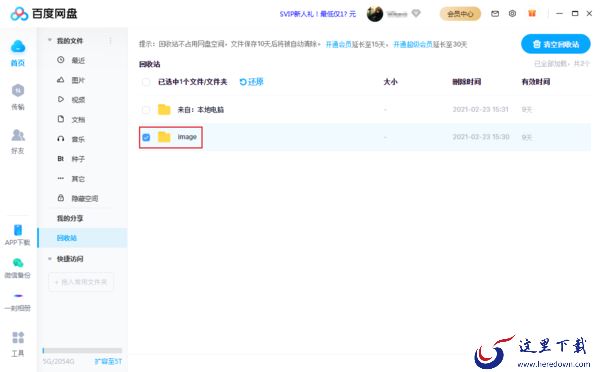The height and width of the screenshot is (372, 600).
Task: Click the minimize window button
Action: 559,13
